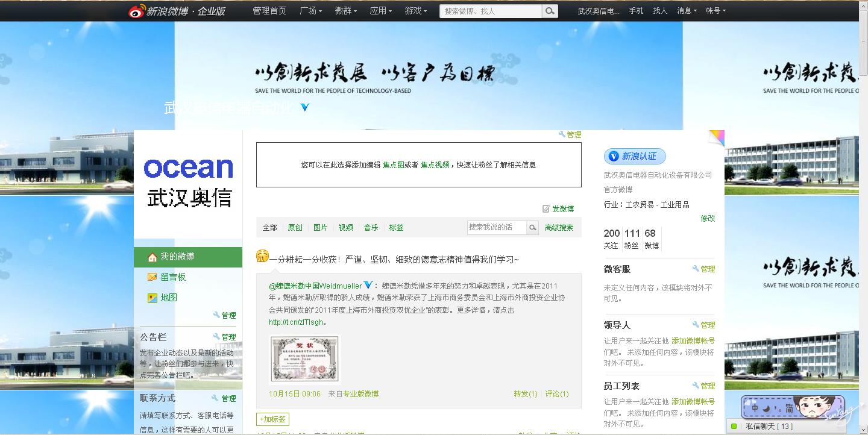Image resolution: width=868 pixels, height=435 pixels.
Task: Select the 视频 filter tab
Action: click(x=345, y=228)
